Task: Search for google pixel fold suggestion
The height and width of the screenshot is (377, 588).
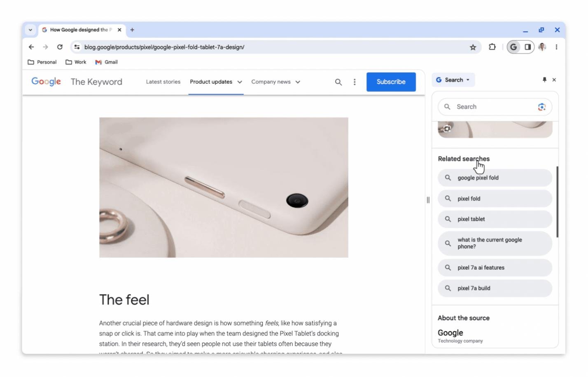Action: pos(495,178)
